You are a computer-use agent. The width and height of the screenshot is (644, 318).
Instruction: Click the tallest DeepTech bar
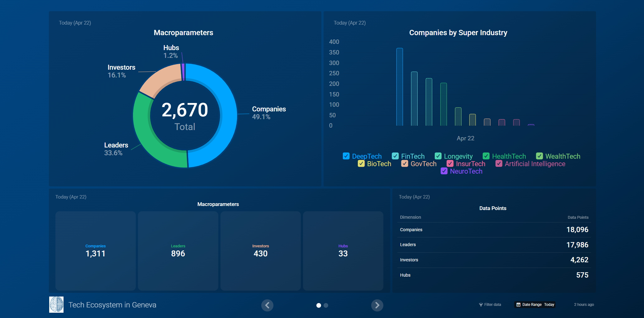(400, 87)
